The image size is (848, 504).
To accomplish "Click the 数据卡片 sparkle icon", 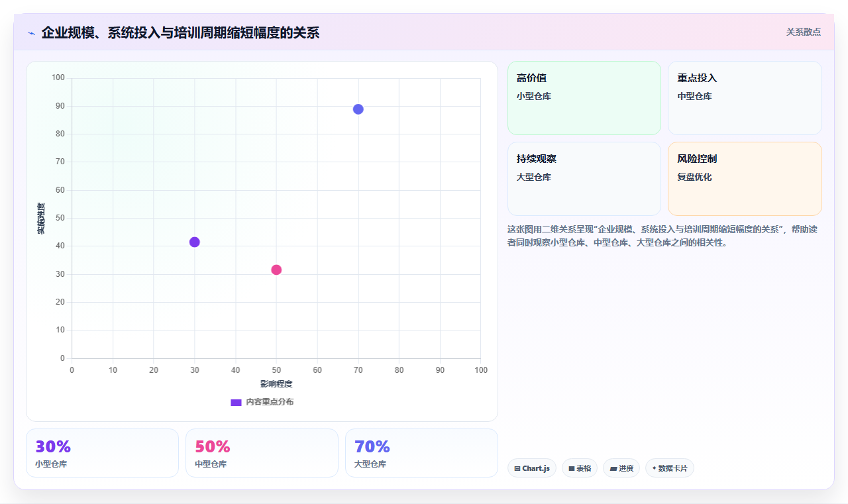I will tap(654, 468).
